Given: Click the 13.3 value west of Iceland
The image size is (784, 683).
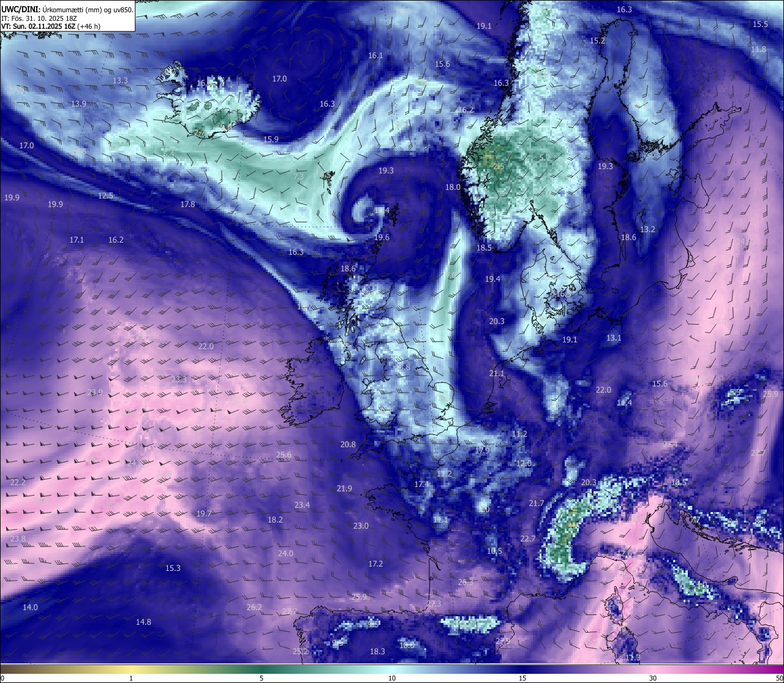Looking at the screenshot, I should pyautogui.click(x=120, y=80).
